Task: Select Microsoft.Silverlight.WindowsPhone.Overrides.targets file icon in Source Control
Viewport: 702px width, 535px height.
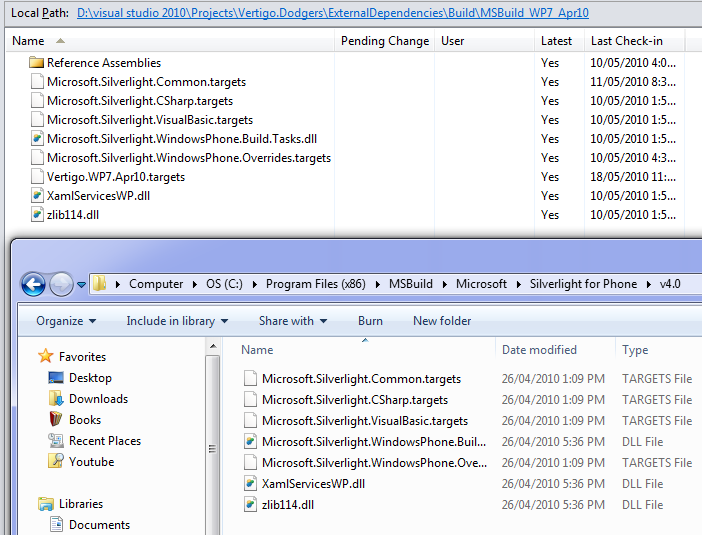Action: pyautogui.click(x=38, y=158)
